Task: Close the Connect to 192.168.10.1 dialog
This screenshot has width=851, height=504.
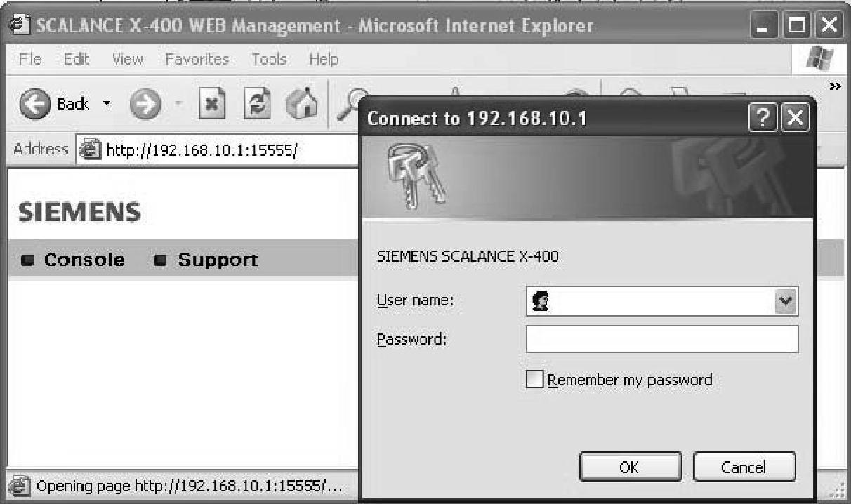Action: [794, 118]
